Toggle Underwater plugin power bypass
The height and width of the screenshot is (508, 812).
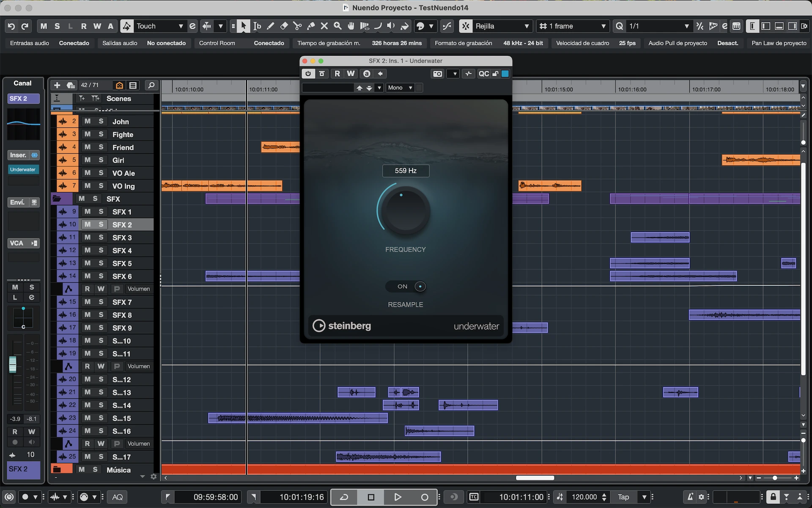point(308,74)
